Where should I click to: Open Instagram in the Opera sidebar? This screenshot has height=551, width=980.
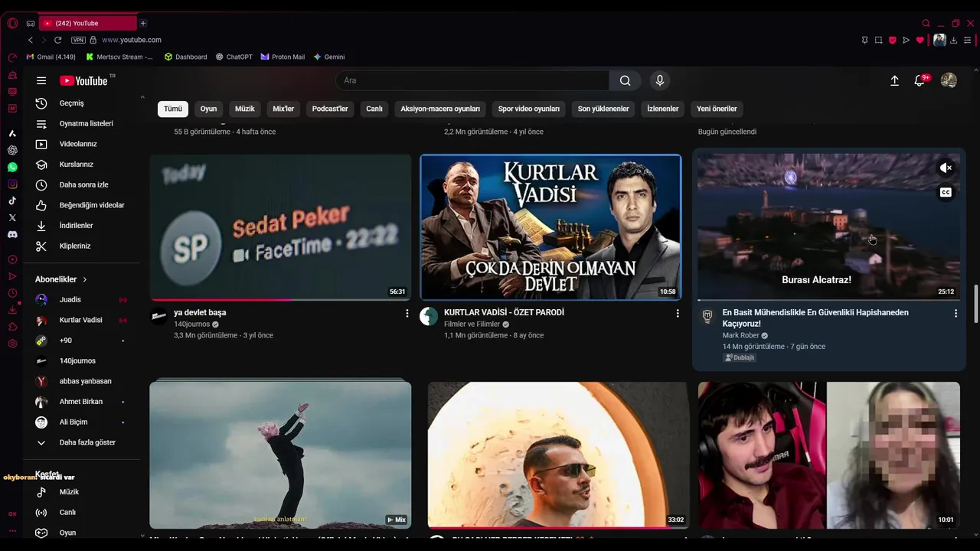(x=12, y=184)
